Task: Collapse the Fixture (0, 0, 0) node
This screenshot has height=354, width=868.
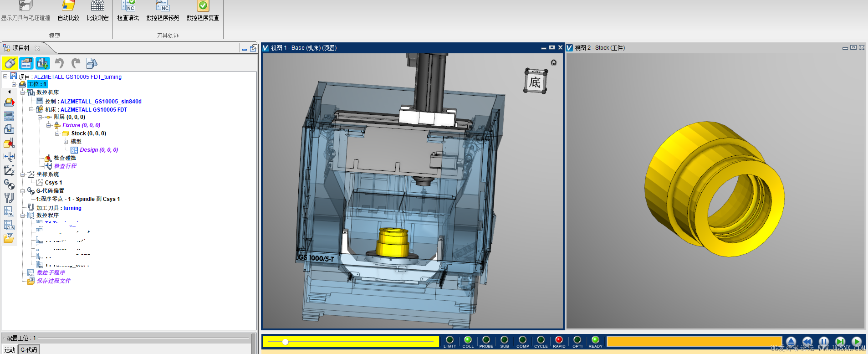Action: (x=48, y=125)
